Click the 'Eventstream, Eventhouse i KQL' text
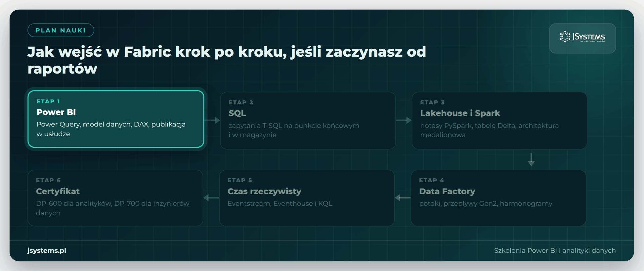This screenshot has width=644, height=271. [280, 203]
